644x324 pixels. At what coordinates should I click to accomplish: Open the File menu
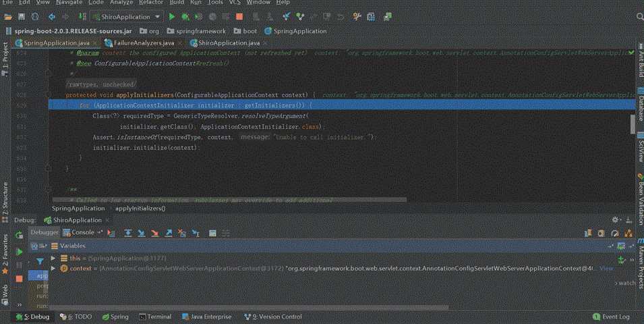(7, 2)
